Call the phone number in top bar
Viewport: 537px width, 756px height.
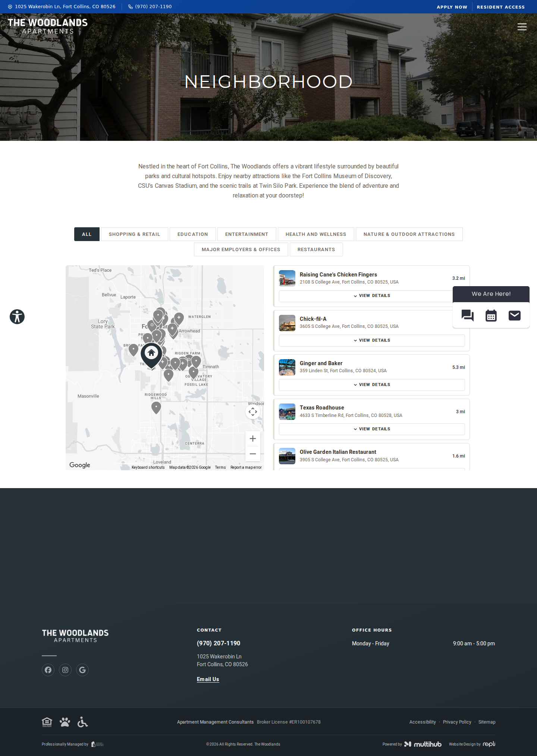(x=150, y=7)
